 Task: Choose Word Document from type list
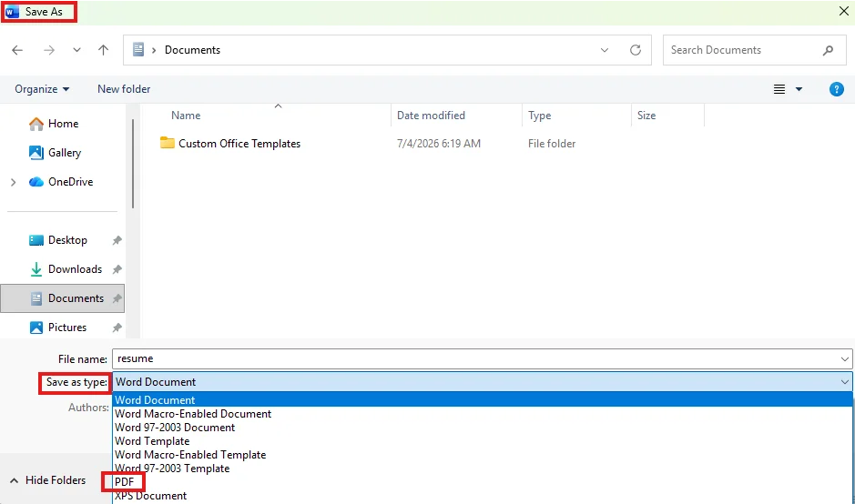pyautogui.click(x=482, y=400)
